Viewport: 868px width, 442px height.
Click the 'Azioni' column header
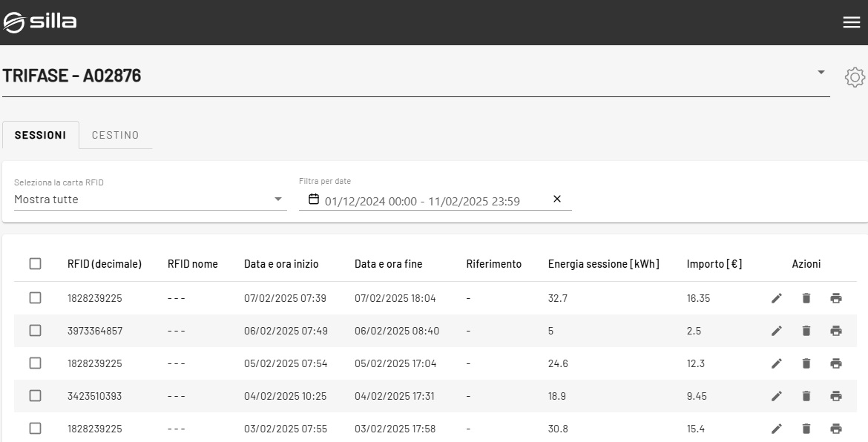click(x=806, y=264)
